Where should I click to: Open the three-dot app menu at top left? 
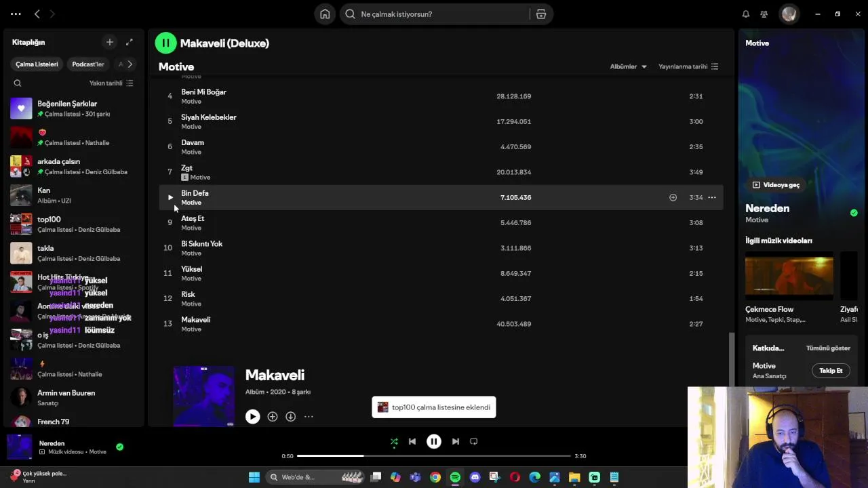[16, 14]
